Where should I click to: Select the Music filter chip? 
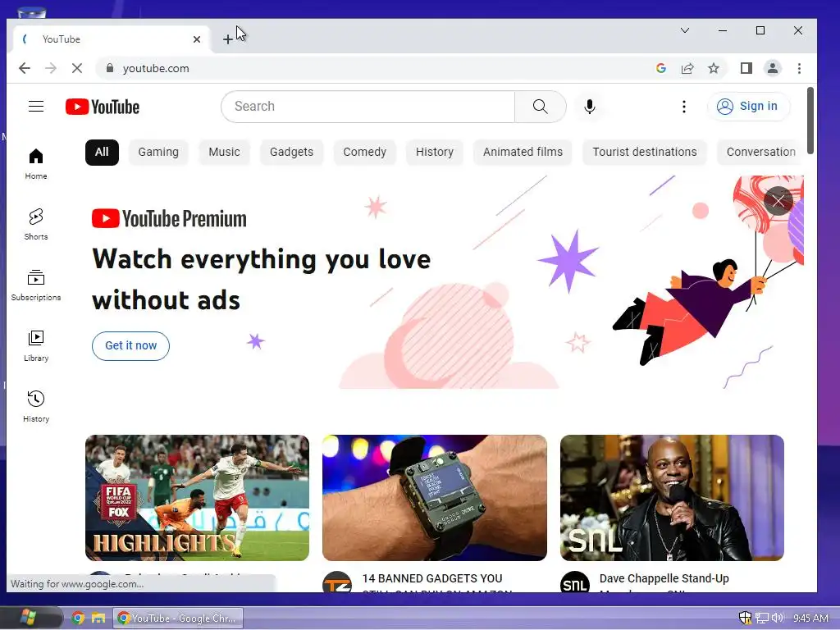224,152
